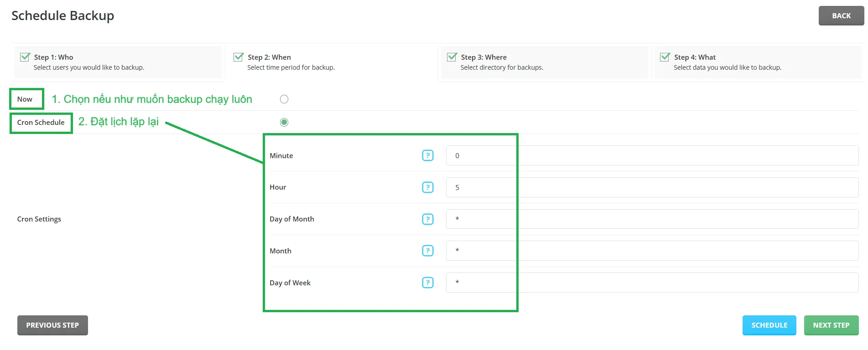Click 'Select users you would like to backup.' text
Screen dimensions: 868x350
pos(89,67)
